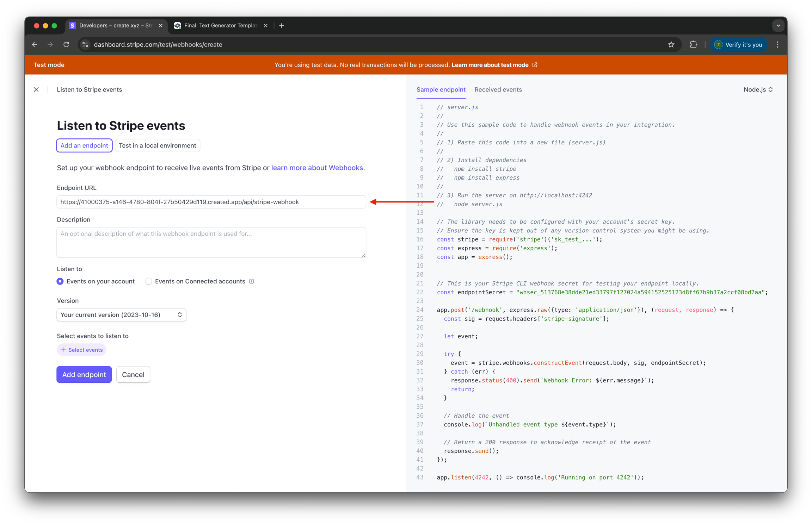Click the back navigation arrow
The height and width of the screenshot is (525, 812).
click(35, 45)
